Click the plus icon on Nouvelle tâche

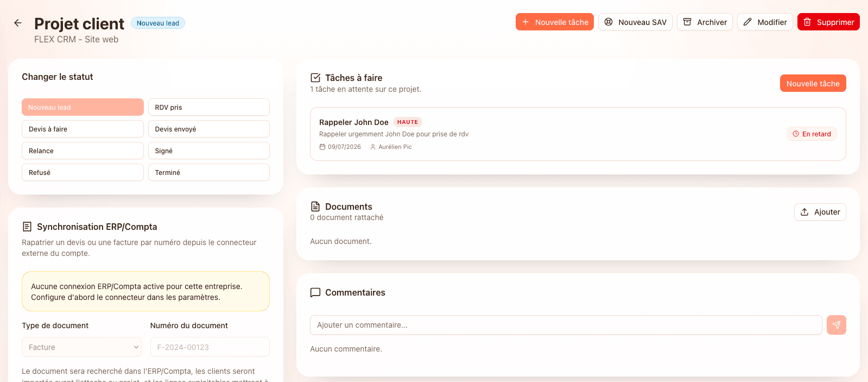point(525,22)
